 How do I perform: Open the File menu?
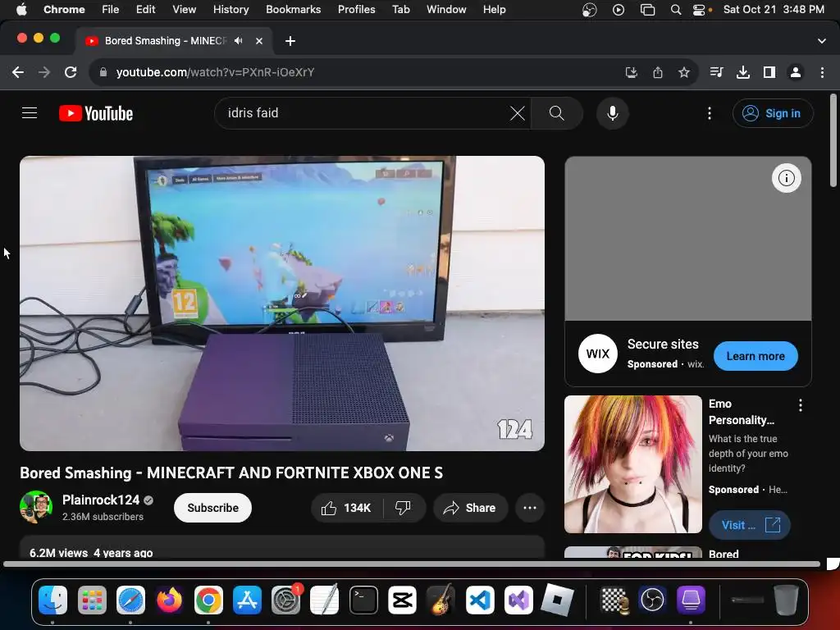(111, 9)
